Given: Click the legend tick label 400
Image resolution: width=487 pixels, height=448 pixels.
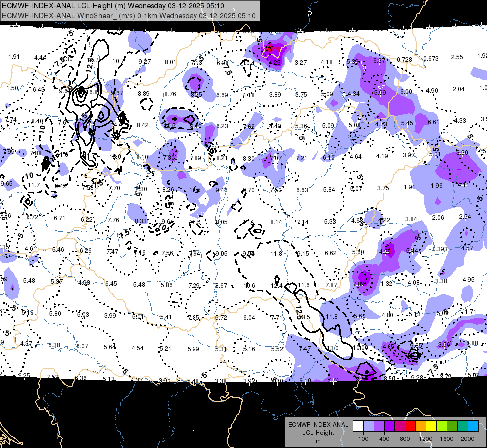Looking at the screenshot, I should 384,439.
